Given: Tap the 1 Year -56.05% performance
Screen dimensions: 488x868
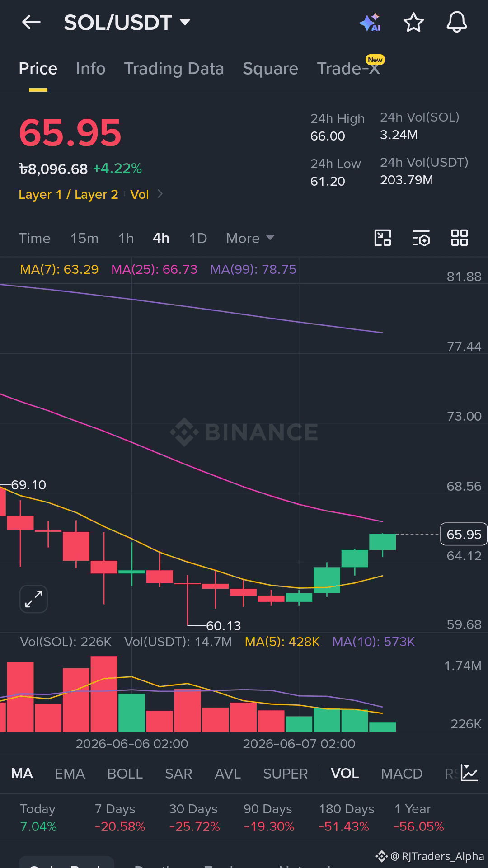Looking at the screenshot, I should point(419,817).
